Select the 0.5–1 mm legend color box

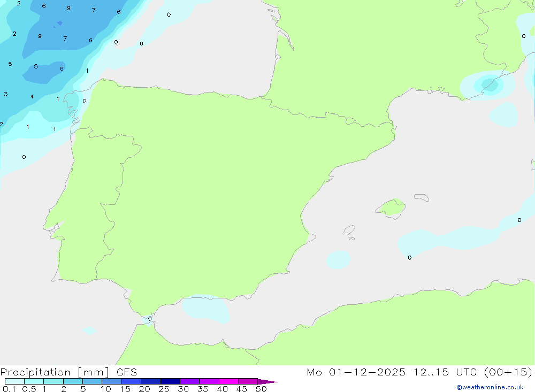click(34, 381)
